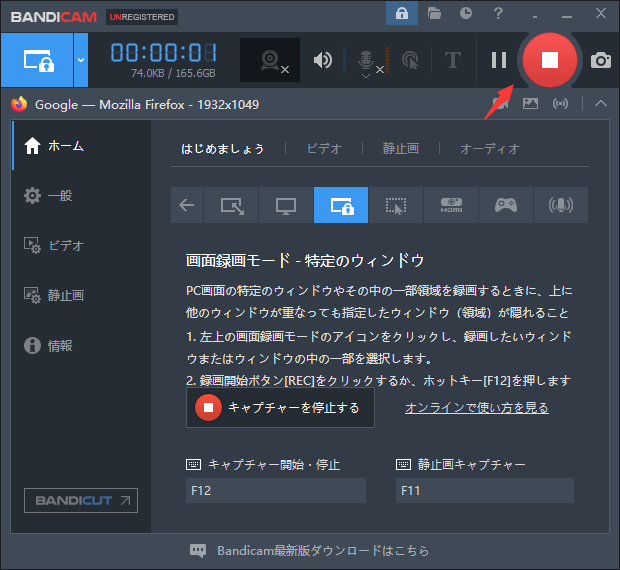This screenshot has height=570, width=620.
Task: Click the specific window recording mode button
Action: pos(37,60)
